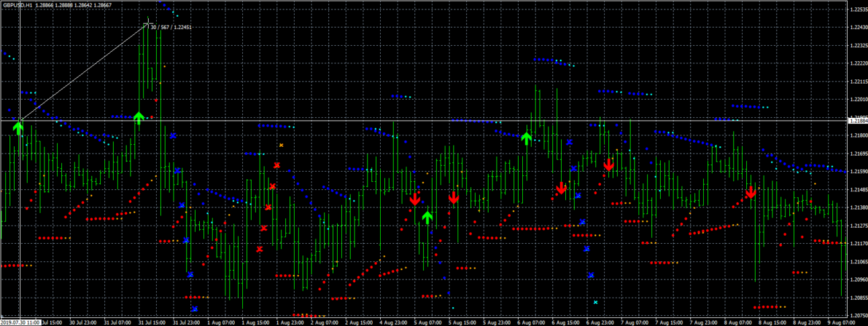Click the rightmost red sell arrow
This screenshot has width=868, height=326.
[x=751, y=193]
